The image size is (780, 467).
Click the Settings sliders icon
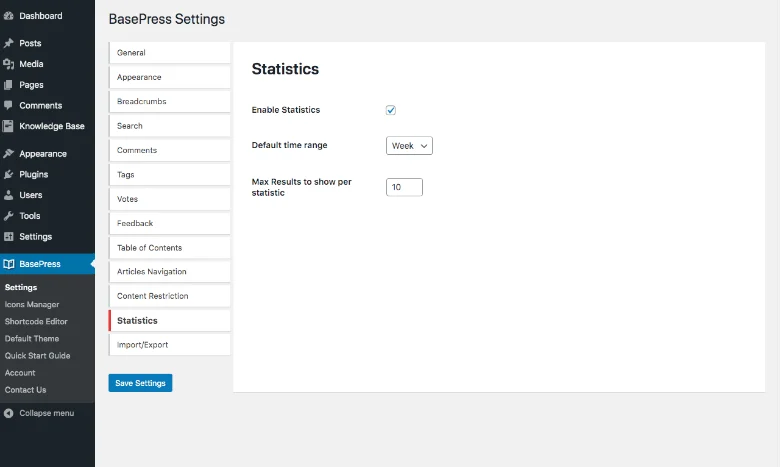pos(8,237)
